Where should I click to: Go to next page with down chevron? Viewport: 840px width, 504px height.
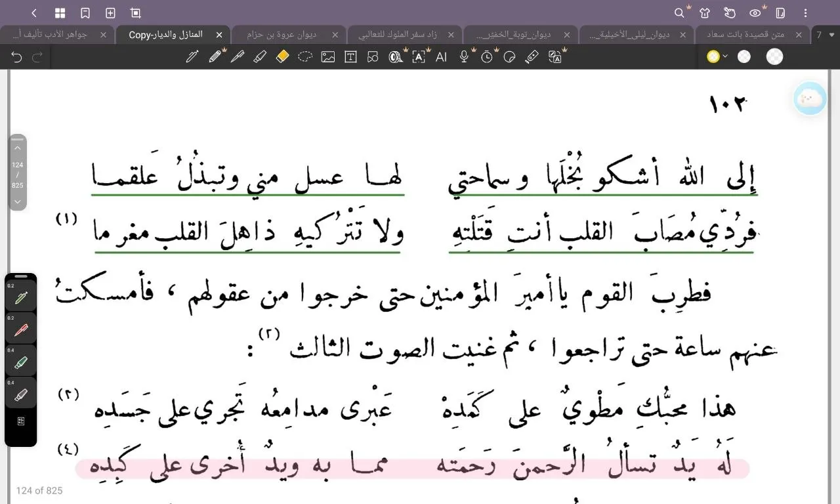(18, 201)
